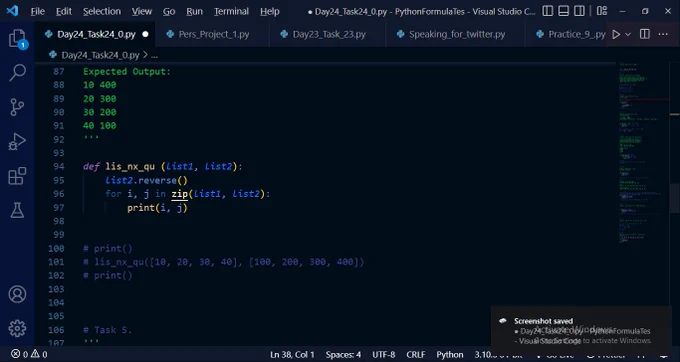Open the Search view in activity bar

17,72
